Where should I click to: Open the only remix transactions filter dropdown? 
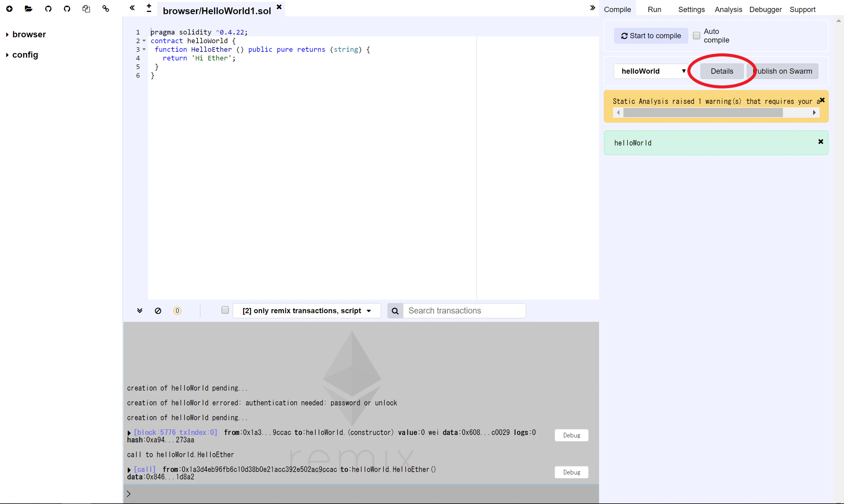point(307,311)
